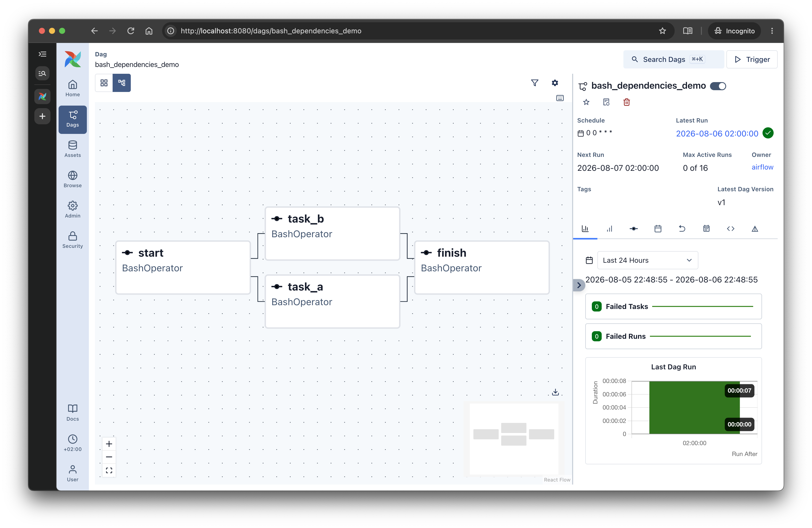Select the task_b node
This screenshot has height=528, width=812.
[x=332, y=233]
